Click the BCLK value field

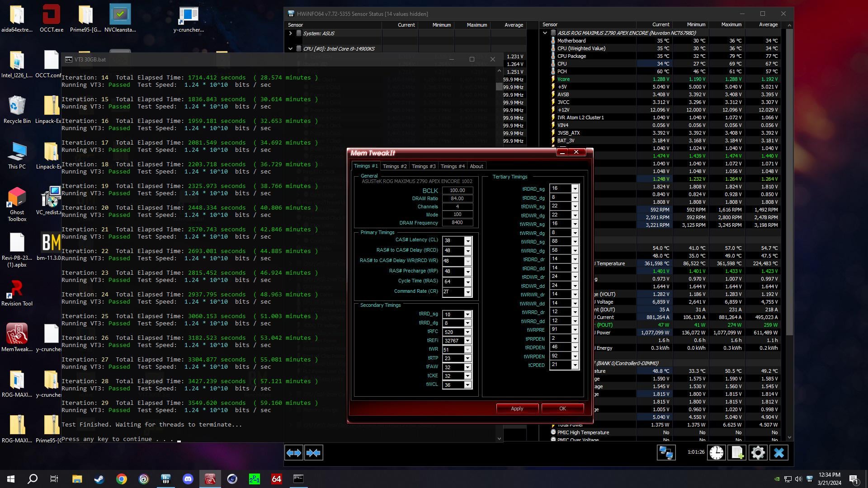coord(457,191)
